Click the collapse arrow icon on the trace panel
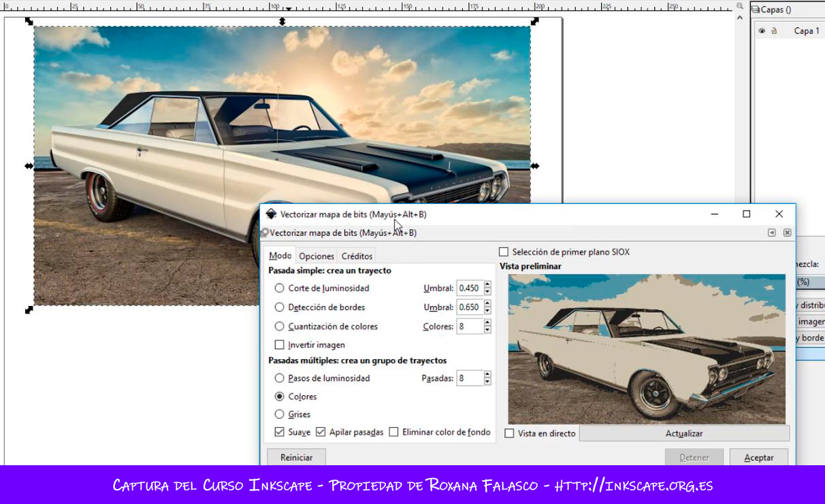This screenshot has width=825, height=504. 771,232
